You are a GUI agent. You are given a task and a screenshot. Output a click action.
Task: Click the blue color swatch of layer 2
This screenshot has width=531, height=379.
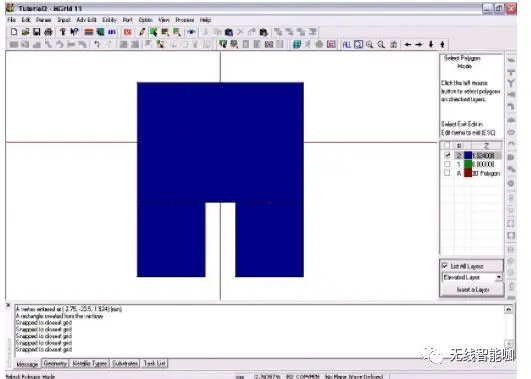point(468,155)
